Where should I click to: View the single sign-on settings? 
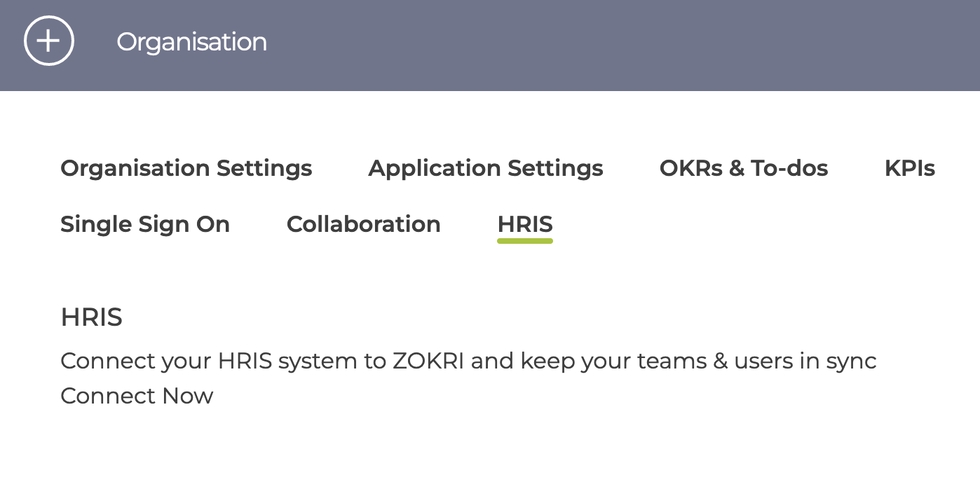tap(145, 224)
